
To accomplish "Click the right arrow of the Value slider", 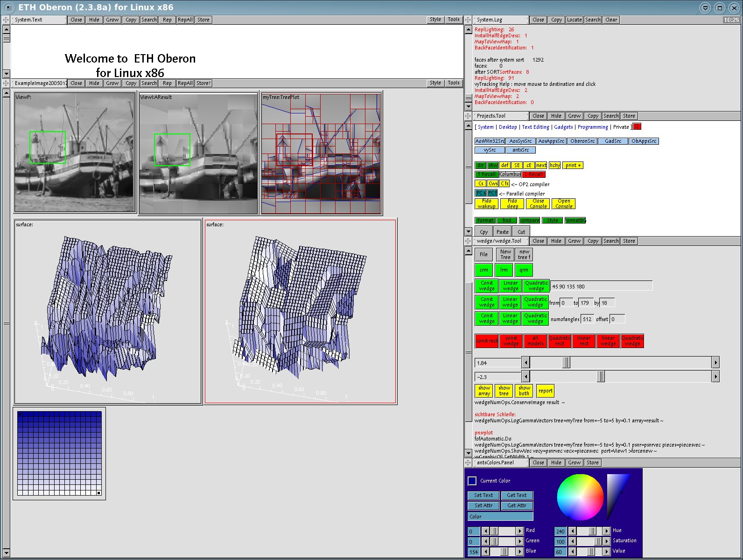I will pyautogui.click(x=606, y=552).
